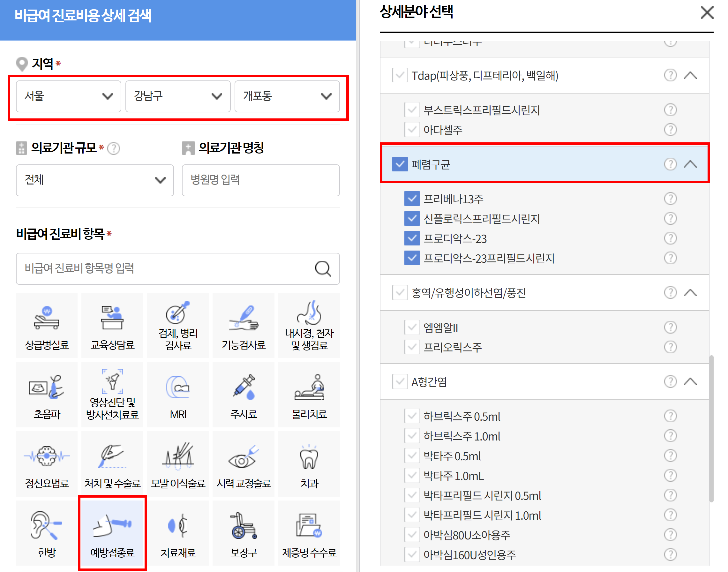
Task: Open help icon next to 폐렴구균
Action: [670, 164]
